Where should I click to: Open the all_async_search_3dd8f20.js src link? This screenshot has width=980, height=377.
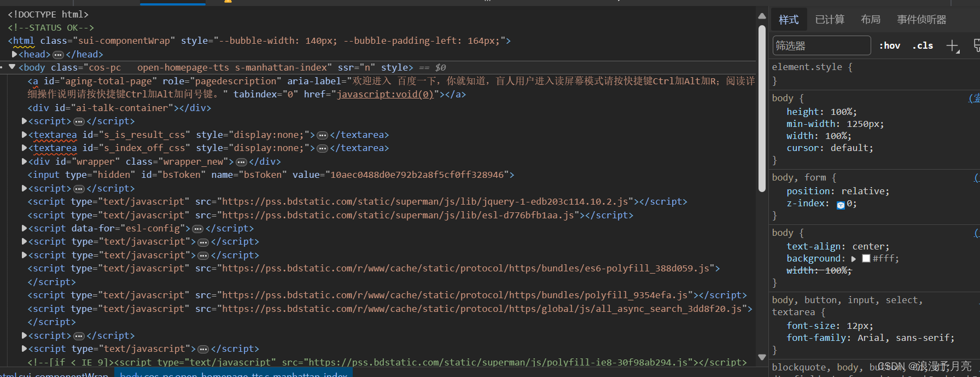[482, 309]
